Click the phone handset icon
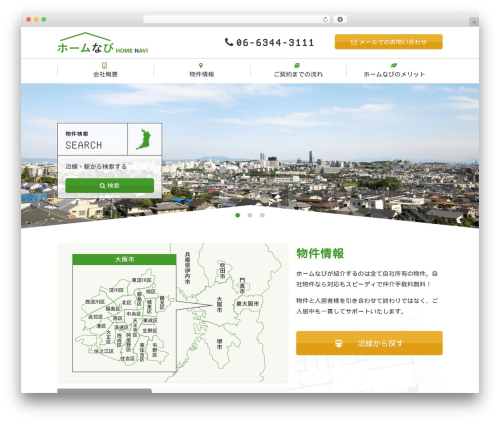The height and width of the screenshot is (423, 500). (x=229, y=42)
